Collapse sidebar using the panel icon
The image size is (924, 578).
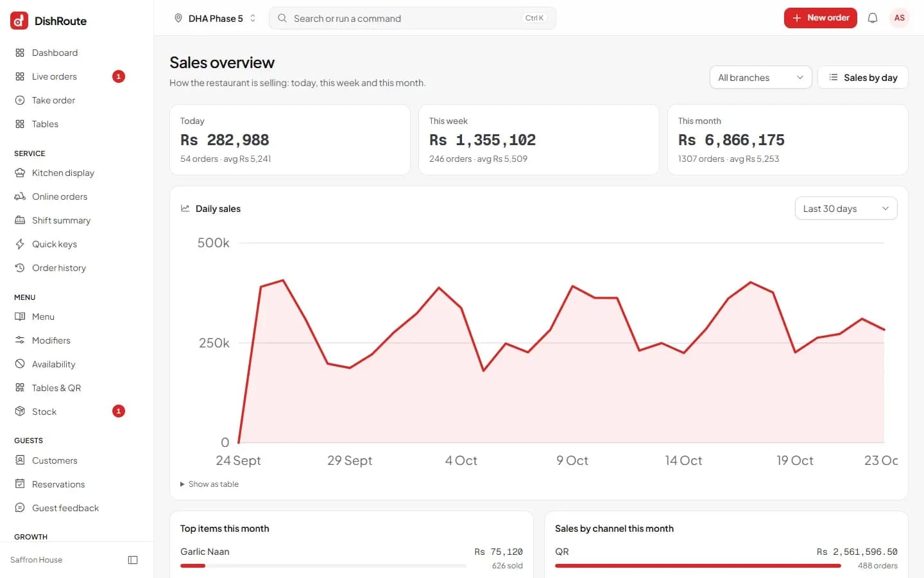[133, 560]
